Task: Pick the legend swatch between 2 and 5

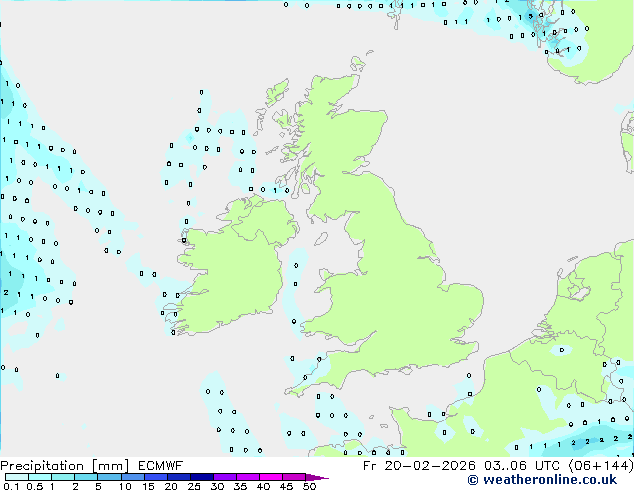Action: click(x=86, y=477)
